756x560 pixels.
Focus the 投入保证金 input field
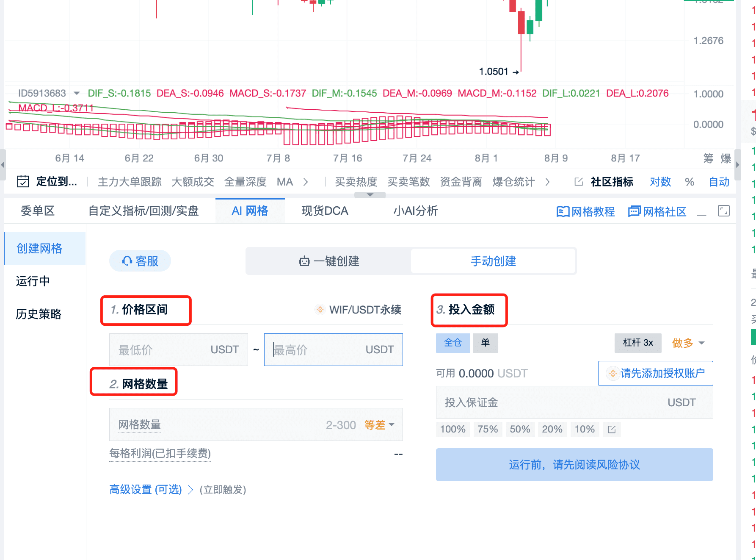[x=574, y=402]
